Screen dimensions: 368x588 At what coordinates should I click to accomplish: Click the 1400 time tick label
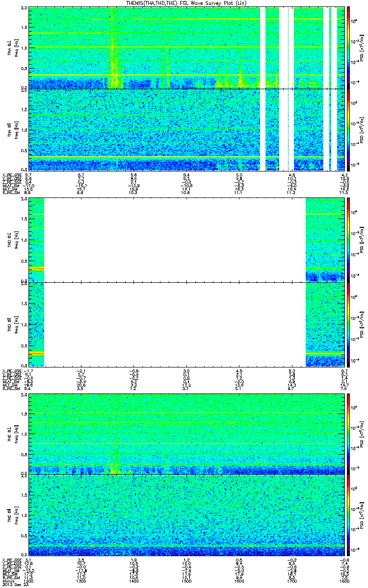(134, 581)
